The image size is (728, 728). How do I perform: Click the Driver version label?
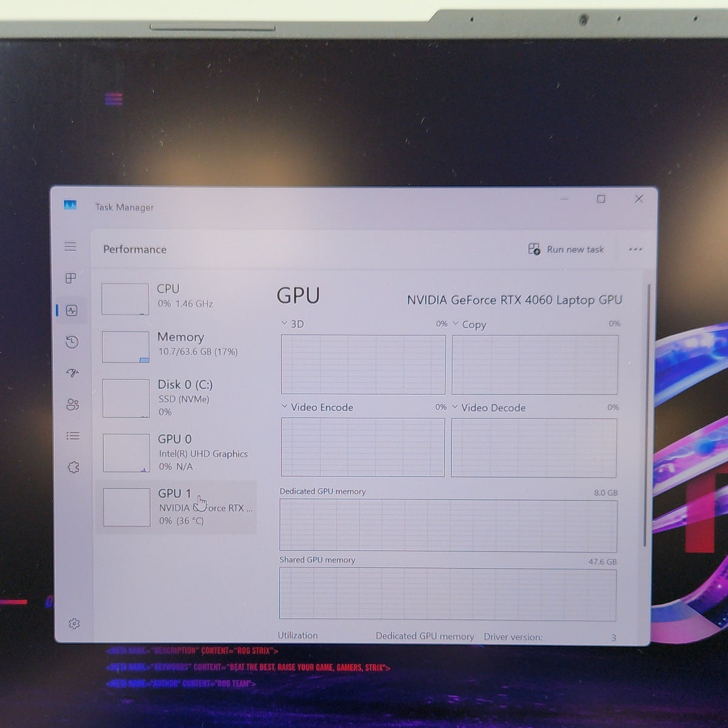(513, 636)
